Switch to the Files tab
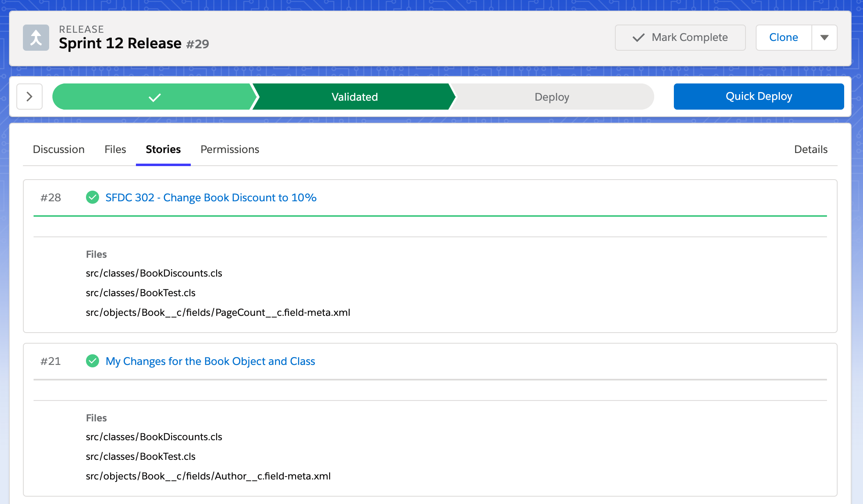Screen dimensions: 863x504 pos(115,149)
